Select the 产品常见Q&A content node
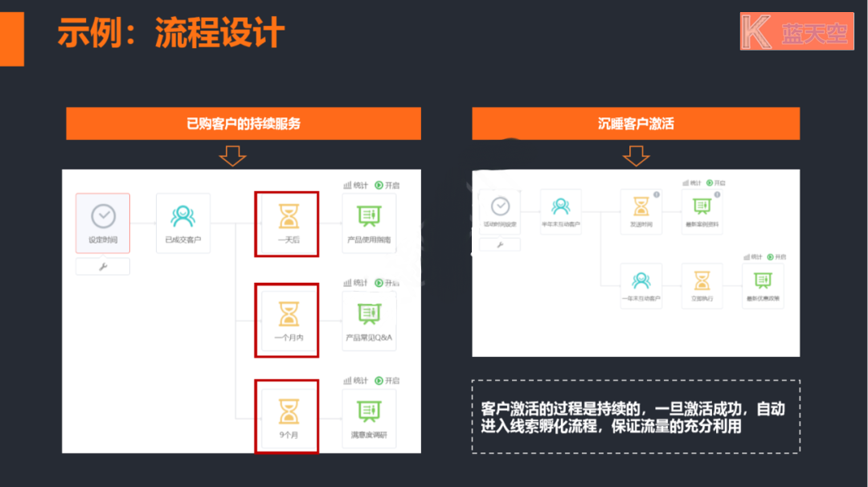 point(369,319)
